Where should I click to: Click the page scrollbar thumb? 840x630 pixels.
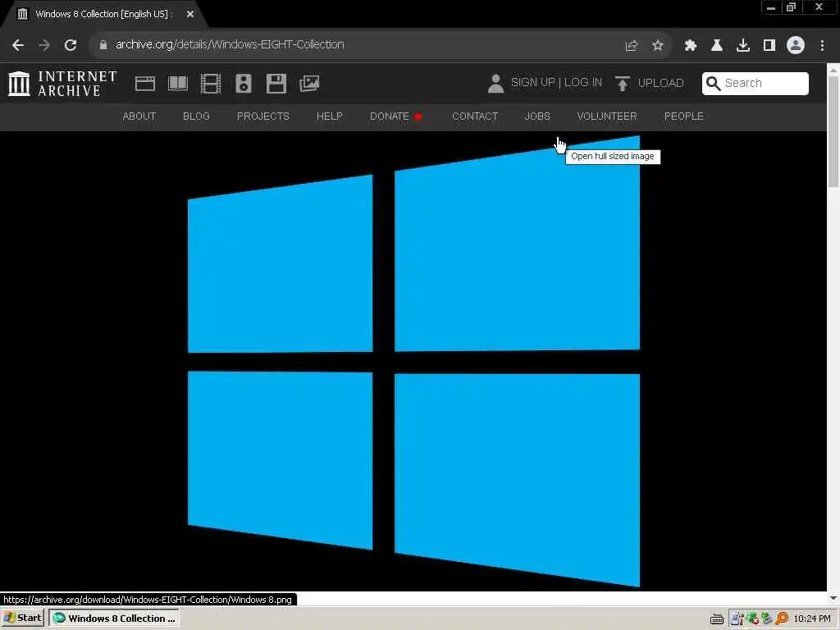[x=833, y=131]
